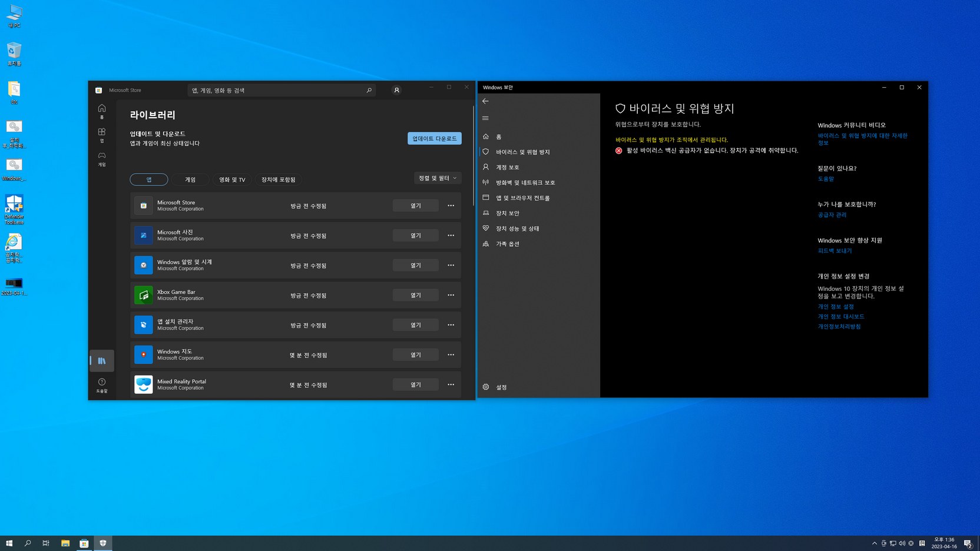980x551 pixels.
Task: Open more options for Windows 지도
Action: 451,354
